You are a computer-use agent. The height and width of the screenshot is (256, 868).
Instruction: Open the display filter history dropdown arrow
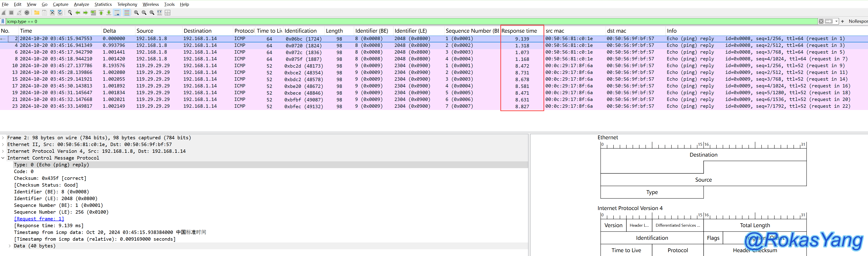click(836, 21)
